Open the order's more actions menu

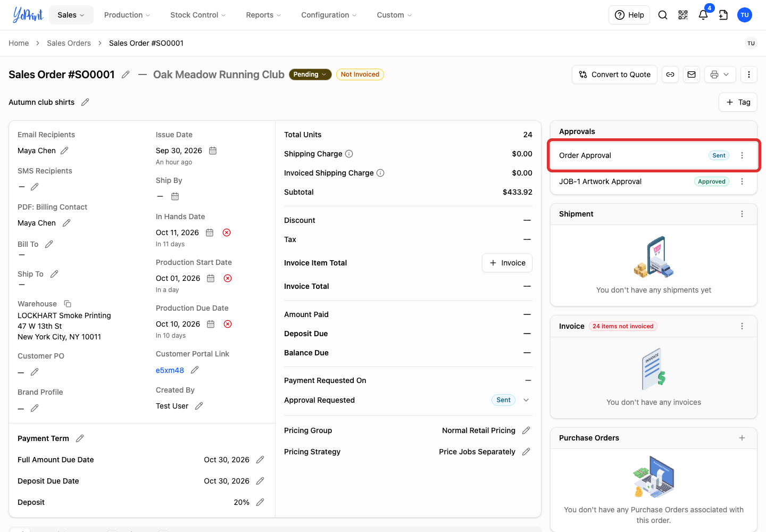(749, 74)
